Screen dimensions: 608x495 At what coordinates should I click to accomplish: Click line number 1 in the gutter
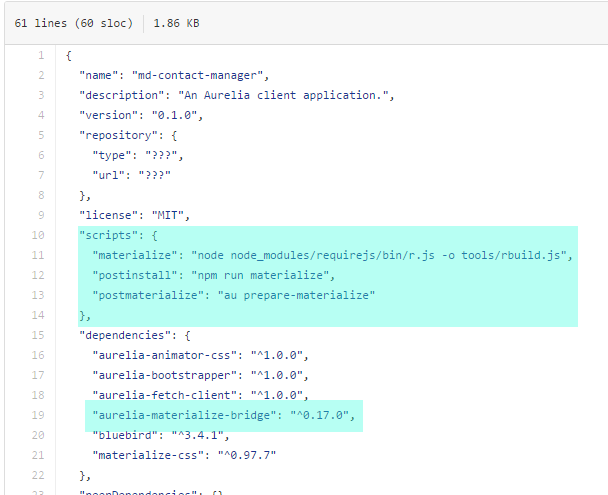pyautogui.click(x=40, y=55)
